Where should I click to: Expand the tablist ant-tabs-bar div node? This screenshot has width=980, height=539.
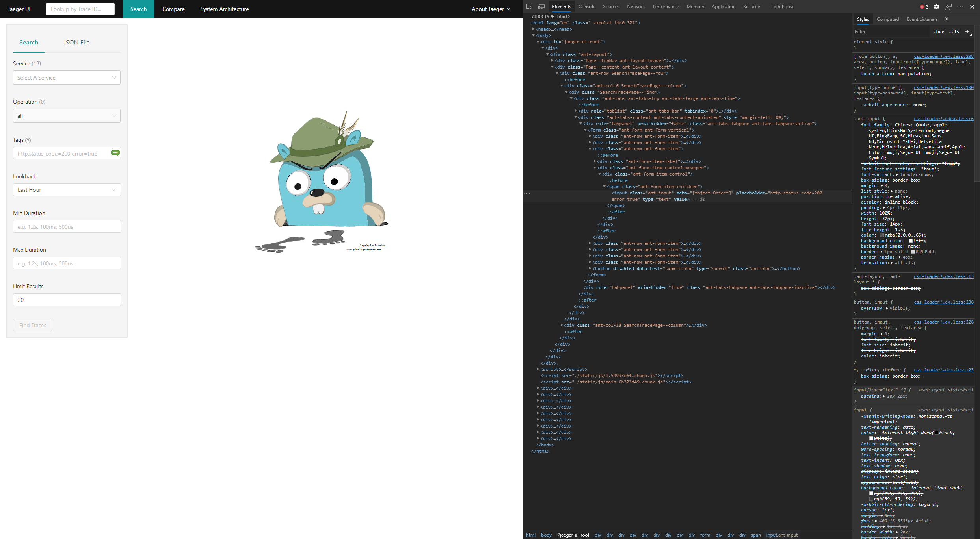576,111
